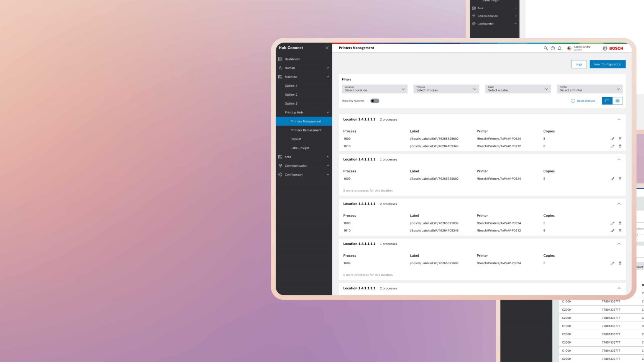Click the Dashboard grid icon in sidebar
The height and width of the screenshot is (362, 644).
pos(280,59)
